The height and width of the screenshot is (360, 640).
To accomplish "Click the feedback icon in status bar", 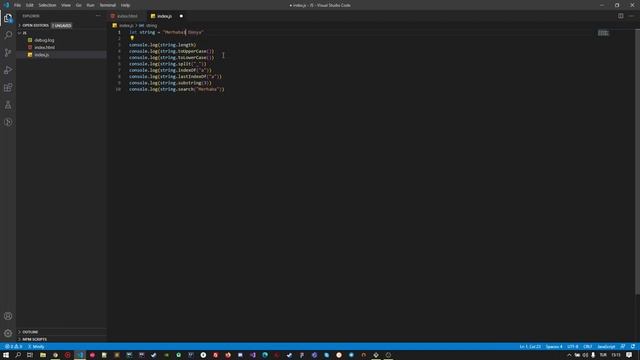I will click(x=623, y=347).
